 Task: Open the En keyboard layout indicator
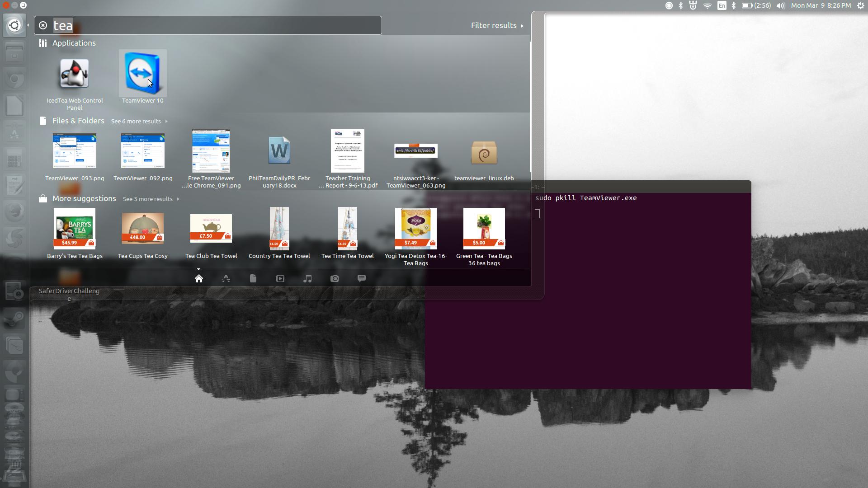[722, 5]
